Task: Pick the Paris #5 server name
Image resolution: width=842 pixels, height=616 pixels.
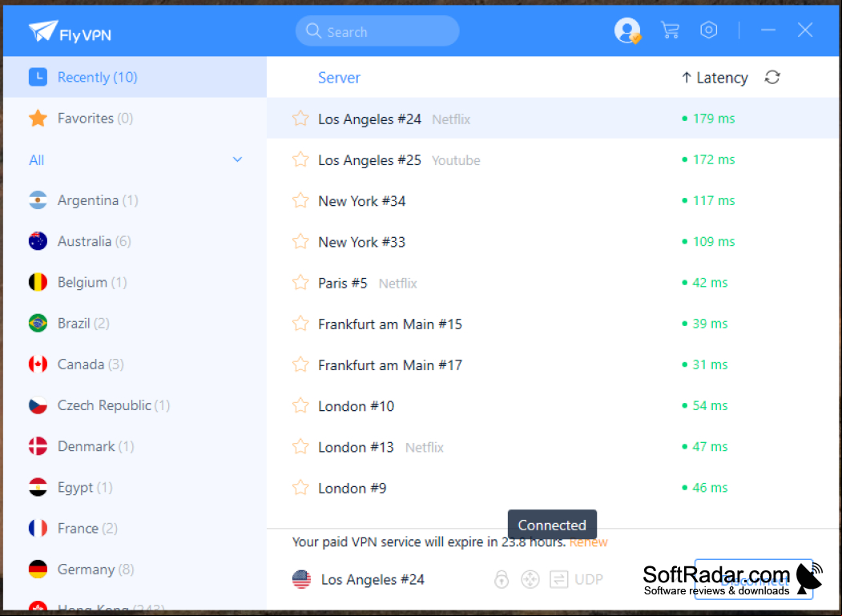Action: pos(343,283)
